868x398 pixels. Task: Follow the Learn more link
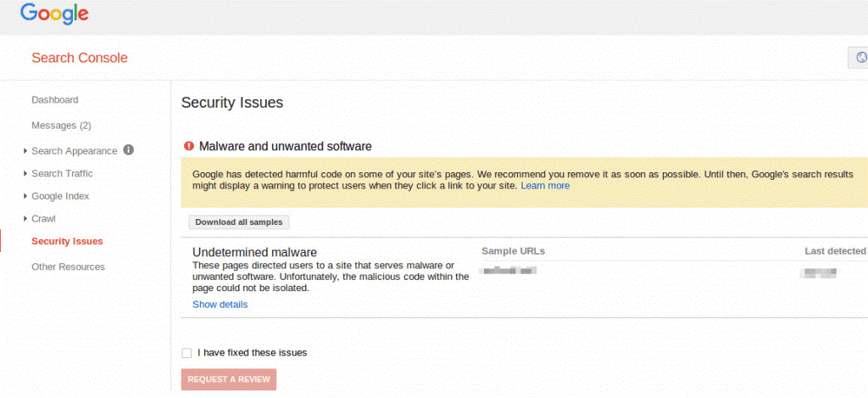click(x=545, y=186)
